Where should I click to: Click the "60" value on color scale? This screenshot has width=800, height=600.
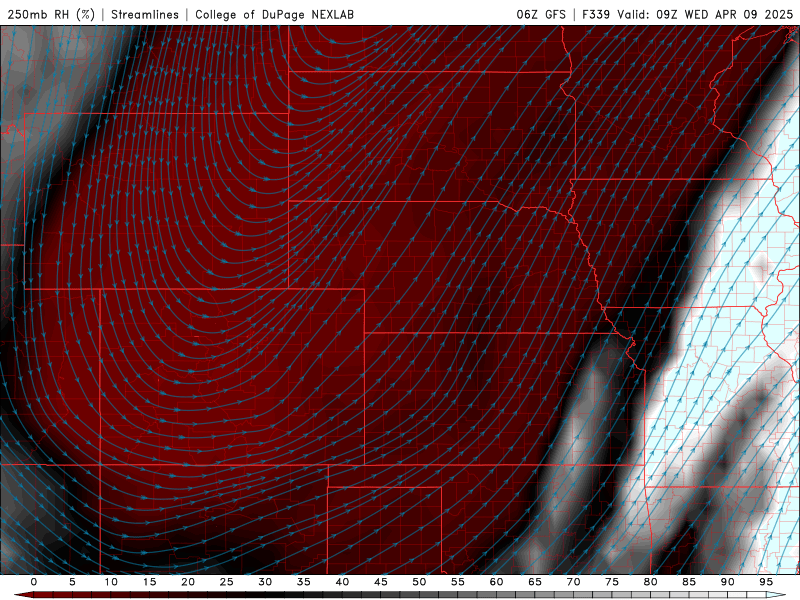[496, 582]
